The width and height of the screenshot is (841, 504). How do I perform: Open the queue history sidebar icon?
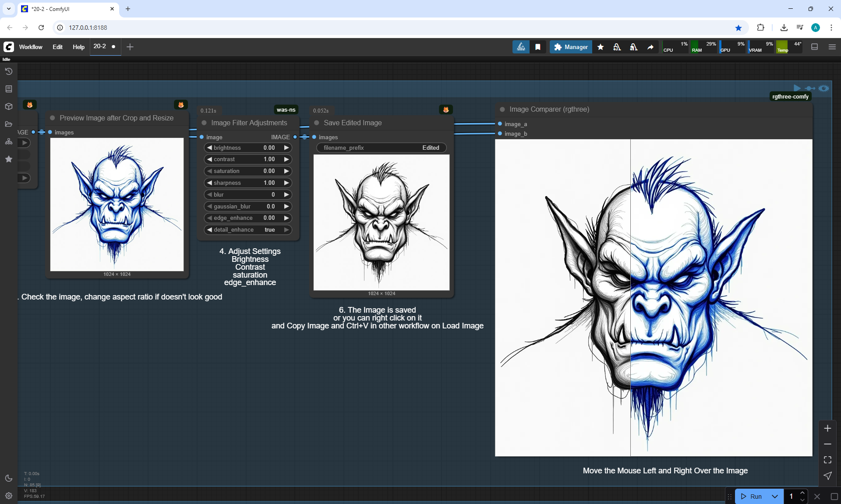[x=9, y=71]
